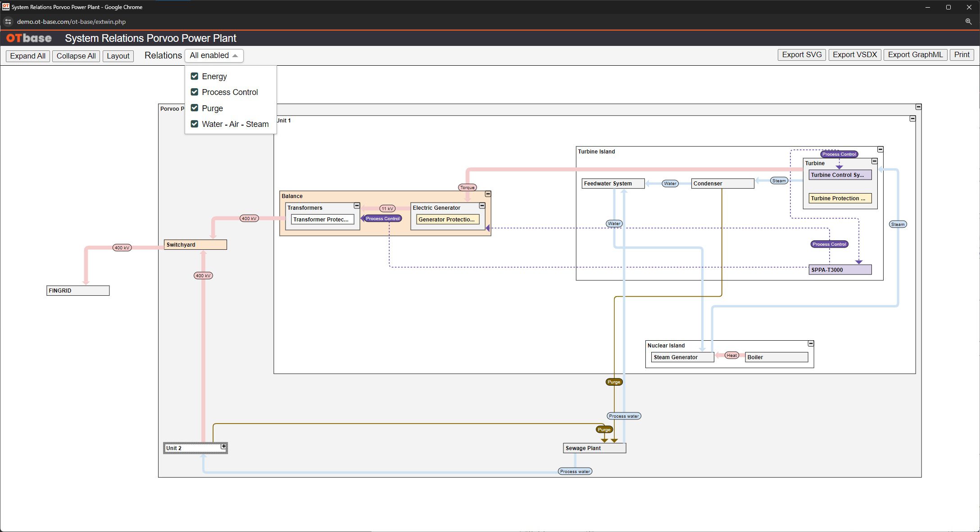Image resolution: width=980 pixels, height=532 pixels.
Task: Close the Relations All enabled dropdown
Action: tap(214, 55)
